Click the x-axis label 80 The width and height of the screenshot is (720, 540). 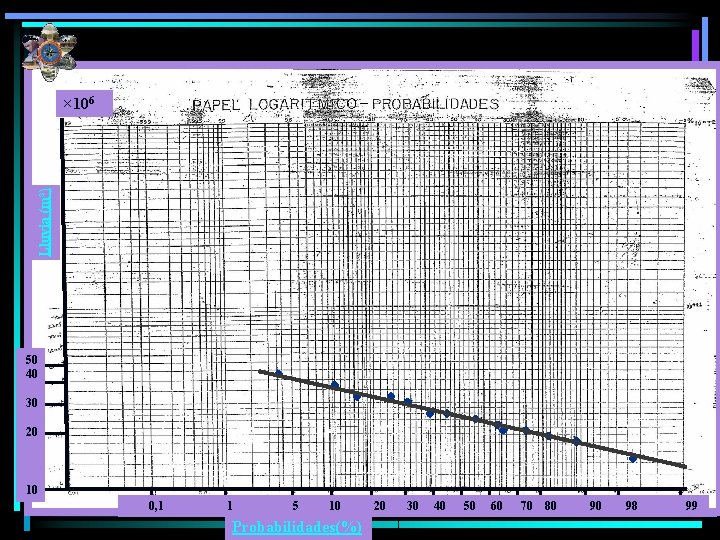(x=550, y=506)
